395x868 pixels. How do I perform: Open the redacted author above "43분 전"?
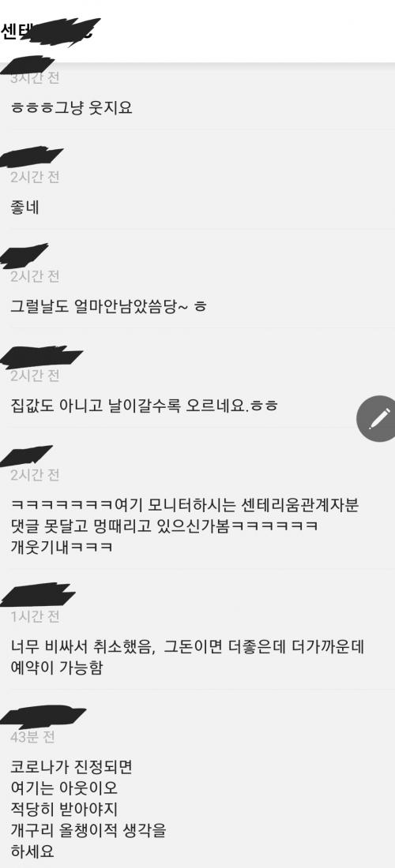click(43, 716)
